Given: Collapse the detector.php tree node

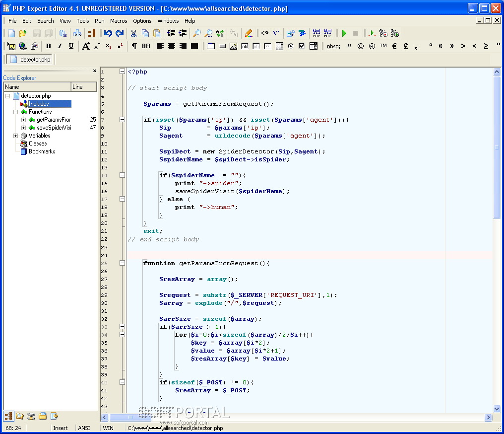Looking at the screenshot, I should (x=7, y=96).
